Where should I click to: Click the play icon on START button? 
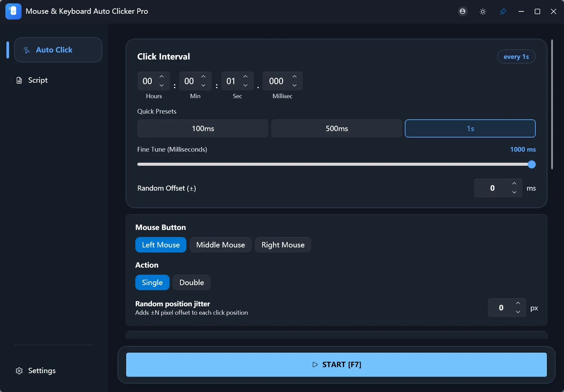315,365
